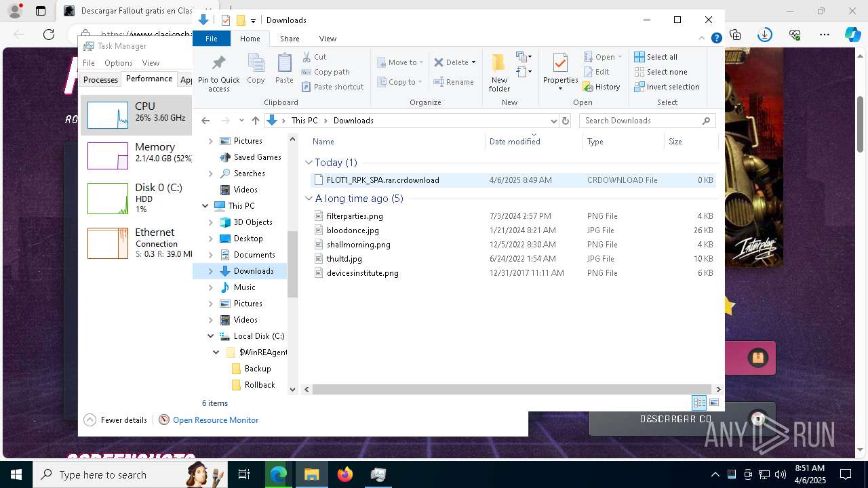Select bloodonce.jpg file
The height and width of the screenshot is (488, 868).
(513, 230)
